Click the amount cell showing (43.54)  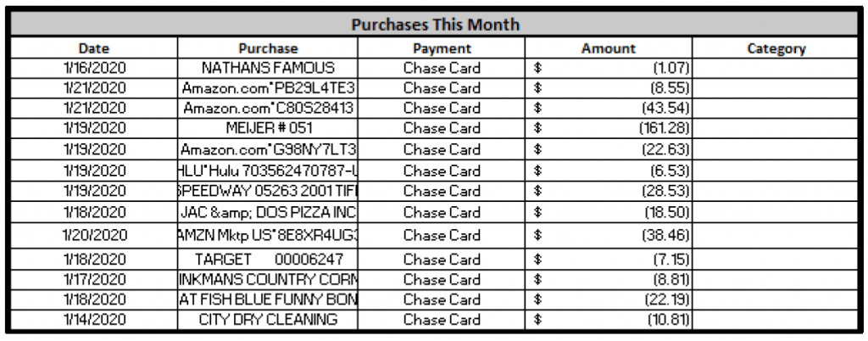(608, 109)
